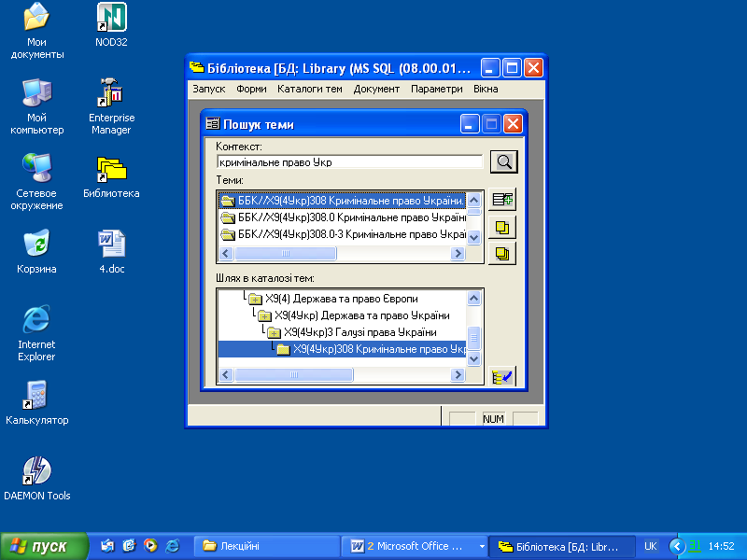Open the Документ menu
This screenshot has width=747, height=560.
pos(376,89)
